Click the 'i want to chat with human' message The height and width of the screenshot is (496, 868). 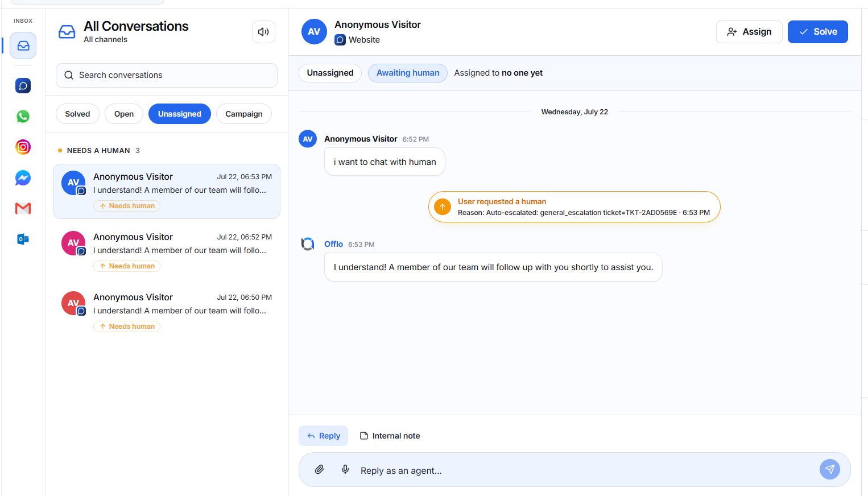385,162
